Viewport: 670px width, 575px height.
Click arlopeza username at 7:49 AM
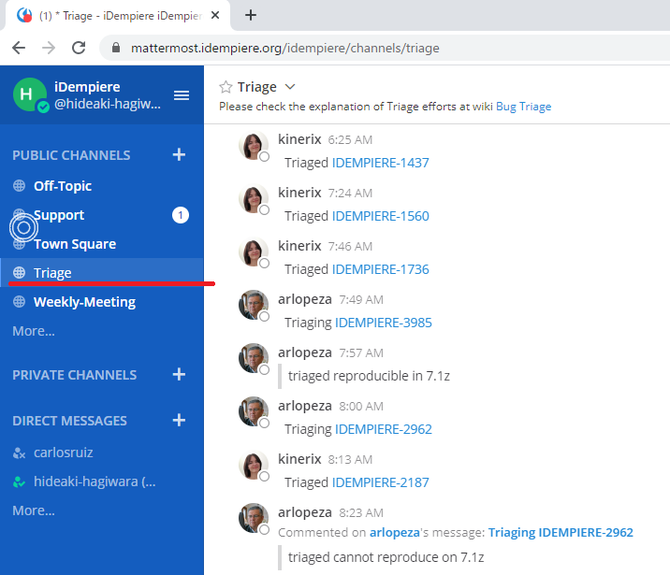(305, 299)
